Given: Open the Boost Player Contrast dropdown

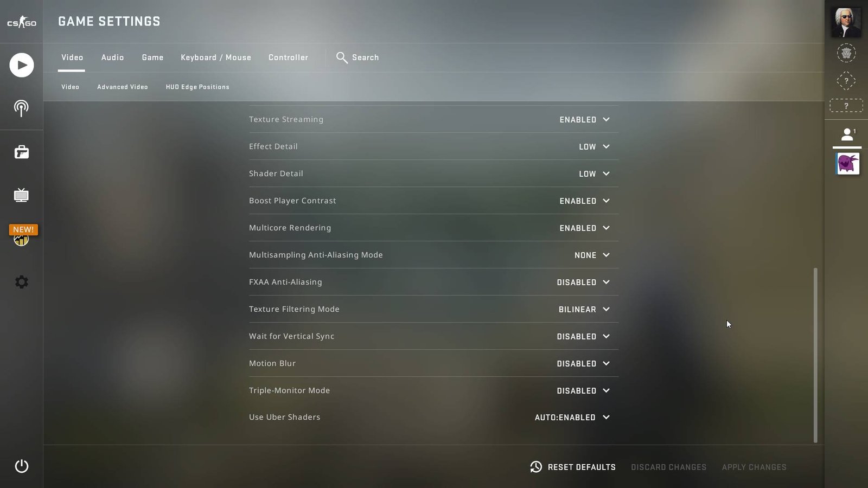Looking at the screenshot, I should click(x=585, y=201).
